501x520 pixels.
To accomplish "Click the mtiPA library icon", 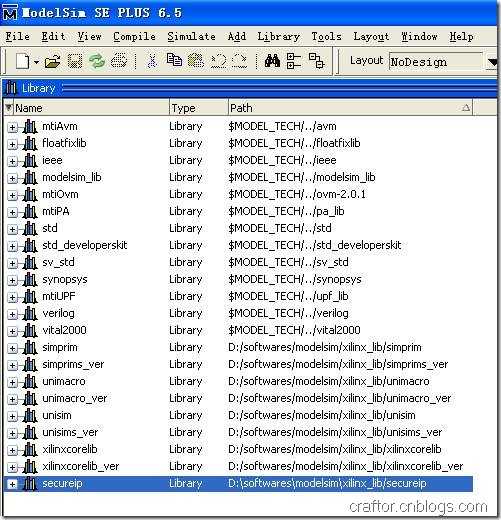I will coord(30,211).
